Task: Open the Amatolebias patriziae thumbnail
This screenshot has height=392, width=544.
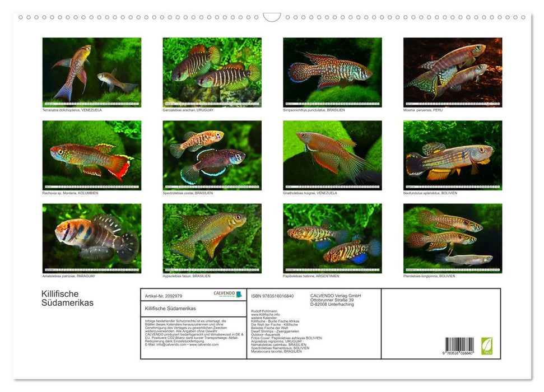Action: coord(92,238)
